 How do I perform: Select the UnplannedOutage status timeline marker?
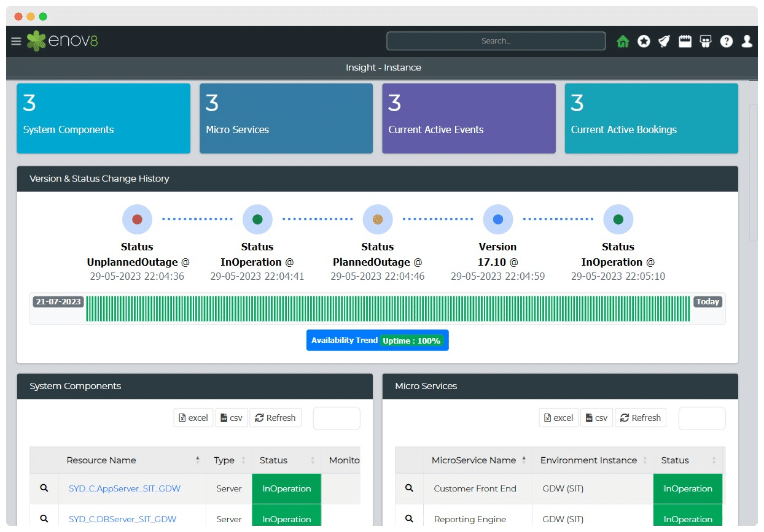137,219
